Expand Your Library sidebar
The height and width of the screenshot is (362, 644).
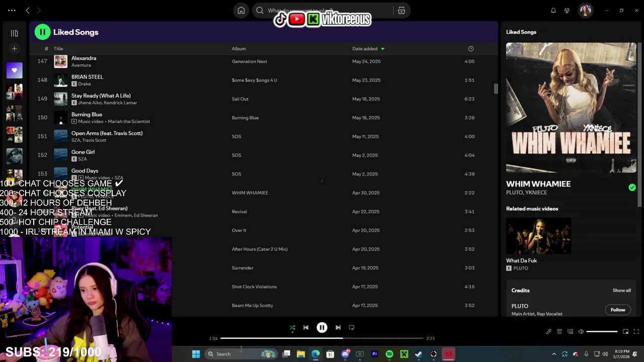[x=14, y=33]
